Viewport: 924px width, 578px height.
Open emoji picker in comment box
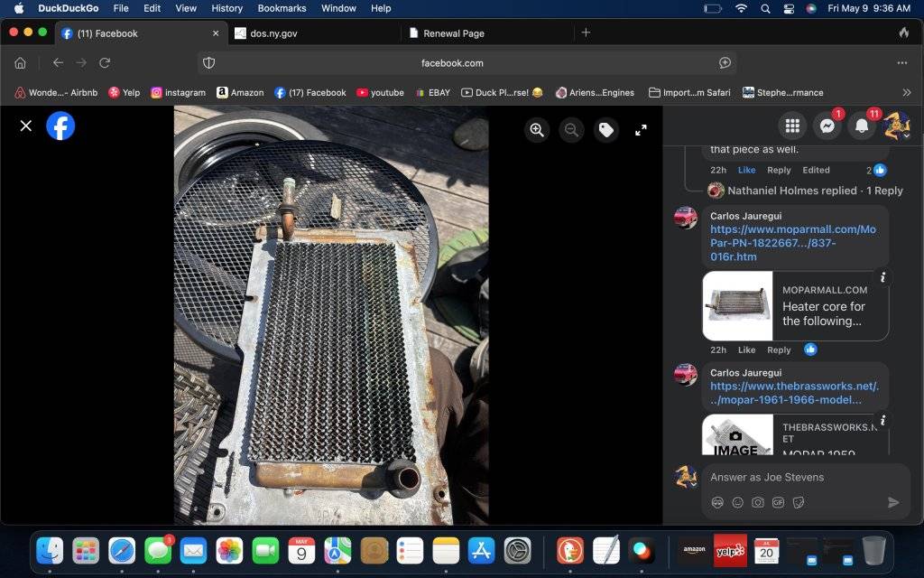click(x=738, y=502)
